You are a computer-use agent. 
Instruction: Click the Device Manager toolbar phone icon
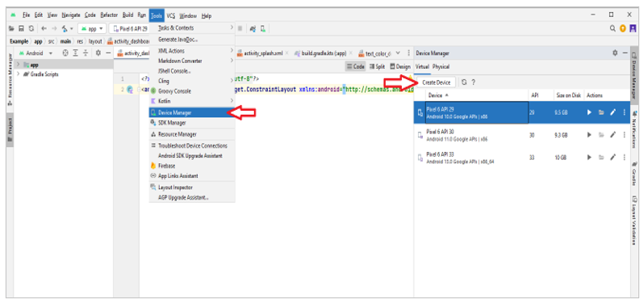point(263,29)
